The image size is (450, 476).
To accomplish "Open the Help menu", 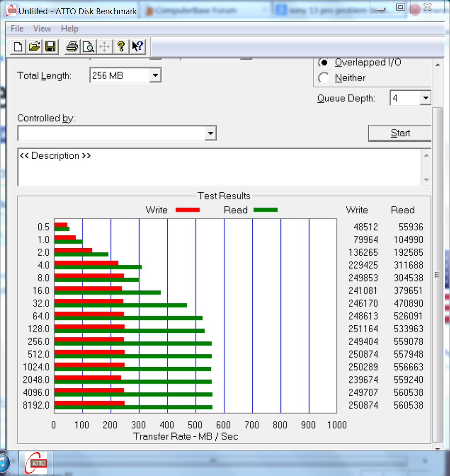I will (70, 29).
